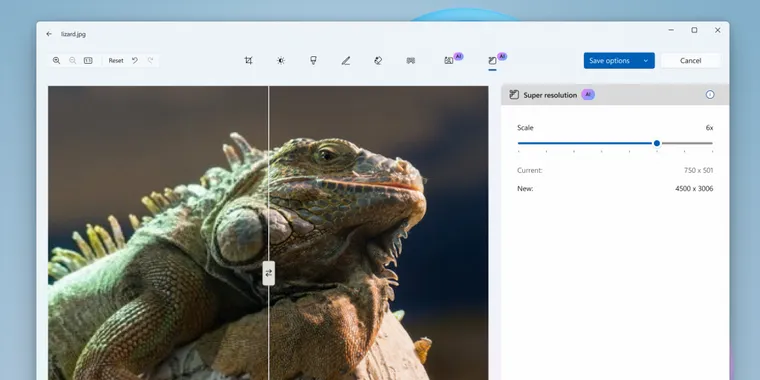Click the before/after comparison divider handle

[x=269, y=273]
